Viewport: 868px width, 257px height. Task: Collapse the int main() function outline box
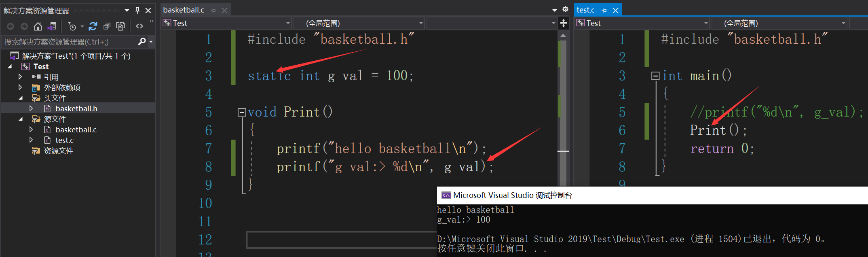pyautogui.click(x=655, y=76)
